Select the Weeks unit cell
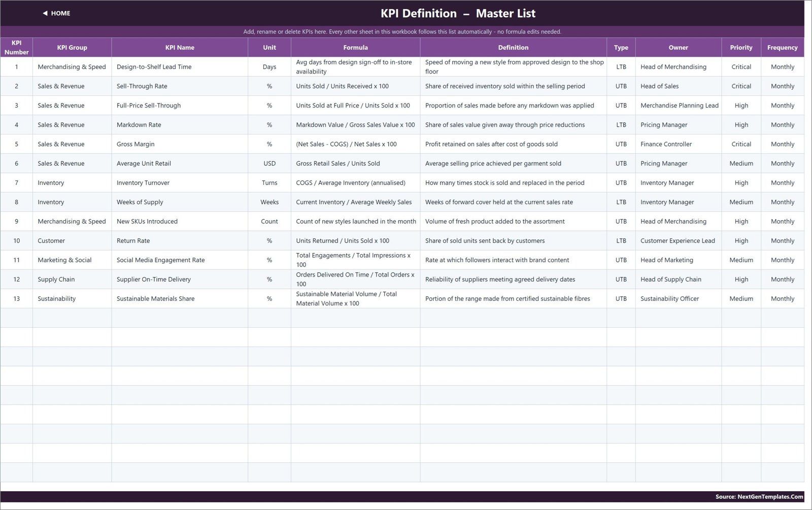This screenshot has width=812, height=510. [269, 202]
